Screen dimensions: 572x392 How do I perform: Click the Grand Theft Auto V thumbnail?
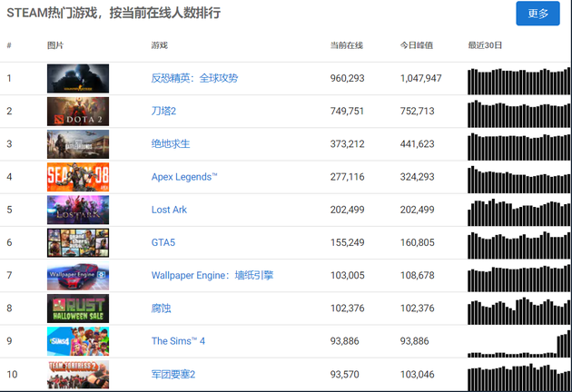78,242
